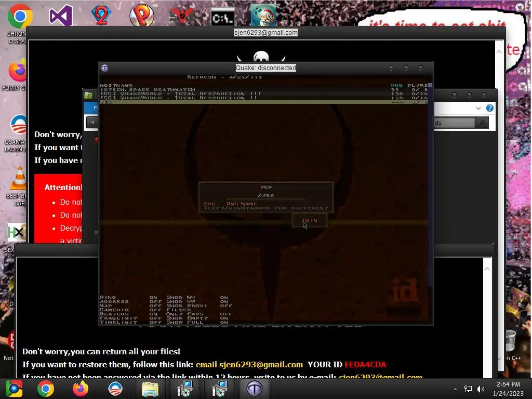The width and height of the screenshot is (532, 399).
Task: Toggle the Show Proxi filter
Action: tap(199, 305)
